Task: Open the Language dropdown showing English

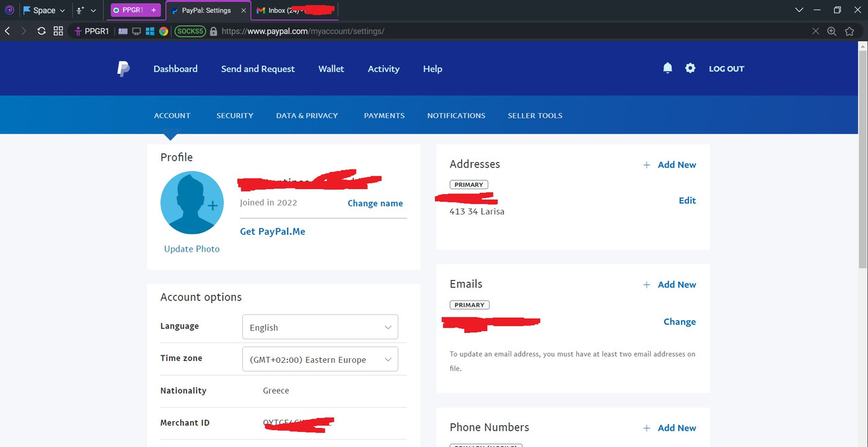Action: click(x=320, y=327)
